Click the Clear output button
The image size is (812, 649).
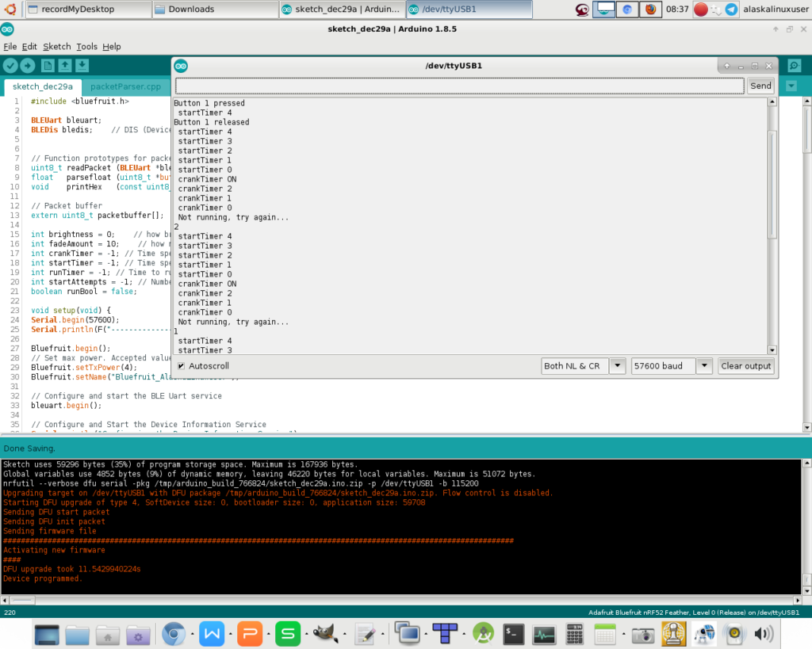[745, 366]
